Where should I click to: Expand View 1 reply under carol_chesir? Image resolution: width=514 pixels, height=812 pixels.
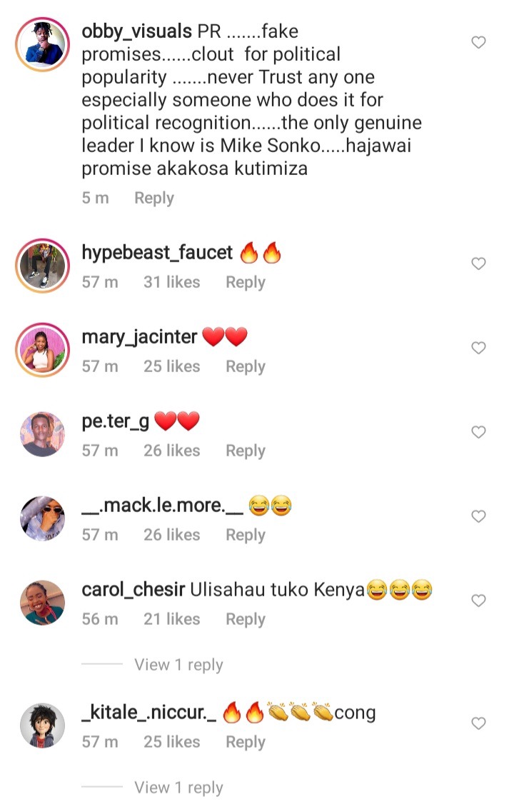coord(178,664)
